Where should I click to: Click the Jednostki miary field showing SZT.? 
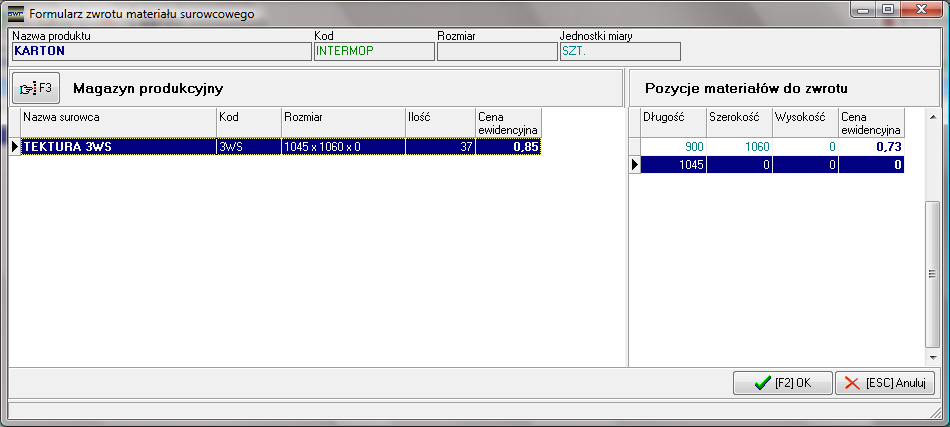tap(619, 52)
